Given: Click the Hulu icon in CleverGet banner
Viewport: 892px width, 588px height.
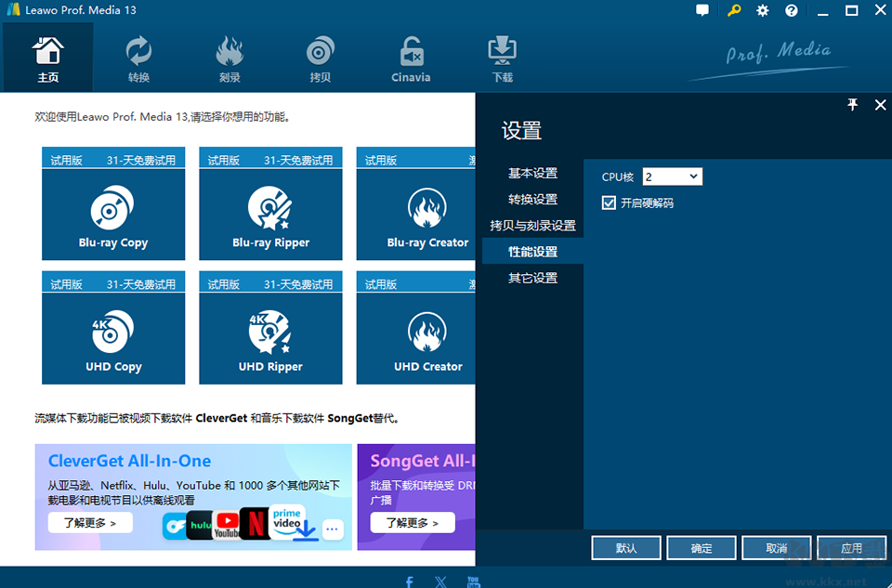Looking at the screenshot, I should coord(200,525).
